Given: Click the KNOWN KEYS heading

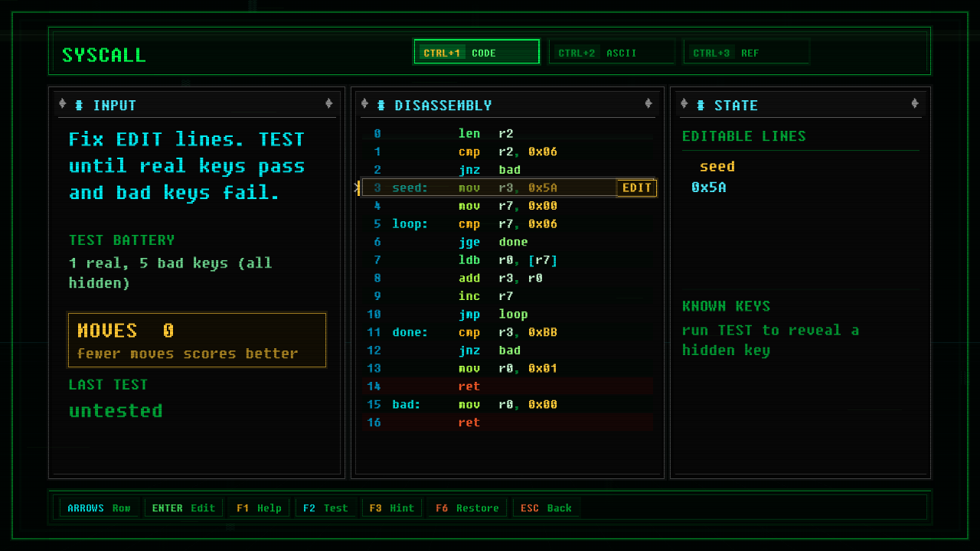Looking at the screenshot, I should point(726,306).
